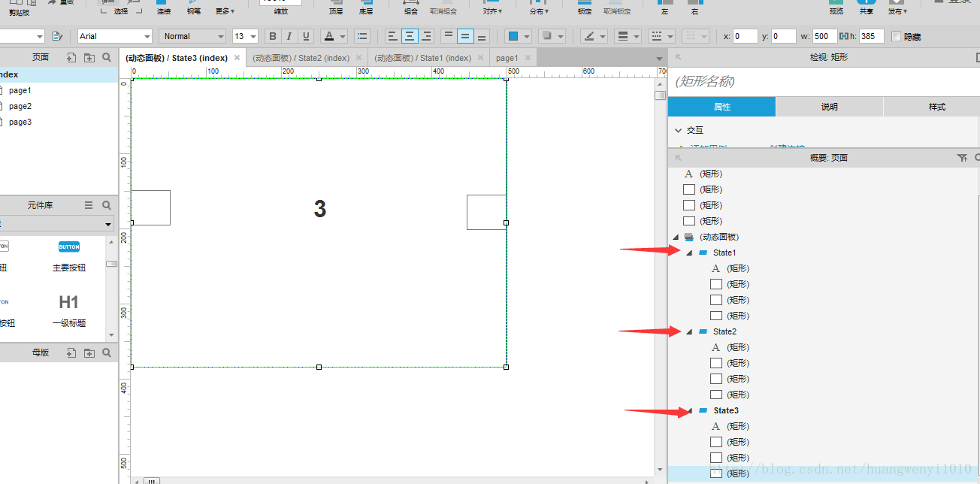Click the w width input field
Image resolution: width=980 pixels, height=484 pixels.
pos(824,36)
